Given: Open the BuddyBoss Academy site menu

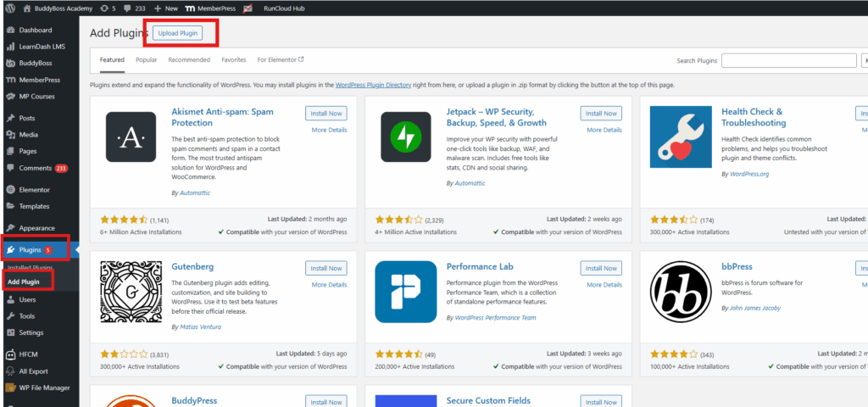Looking at the screenshot, I should (x=50, y=8).
